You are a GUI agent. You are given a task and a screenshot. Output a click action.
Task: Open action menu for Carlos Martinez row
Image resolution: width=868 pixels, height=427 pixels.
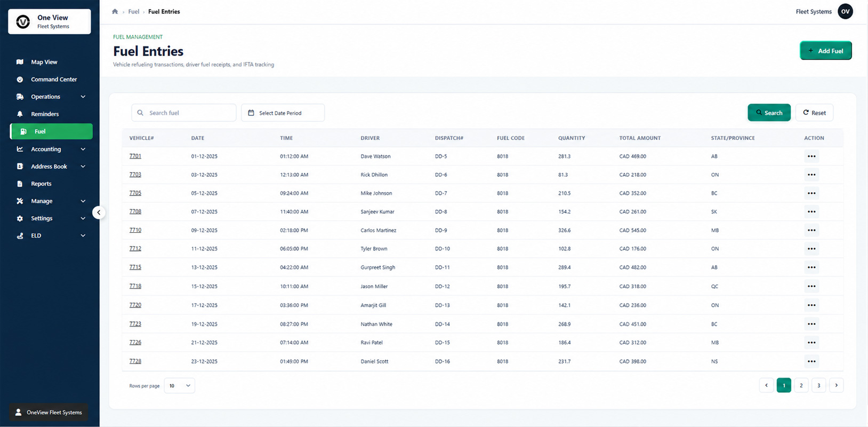(x=811, y=230)
